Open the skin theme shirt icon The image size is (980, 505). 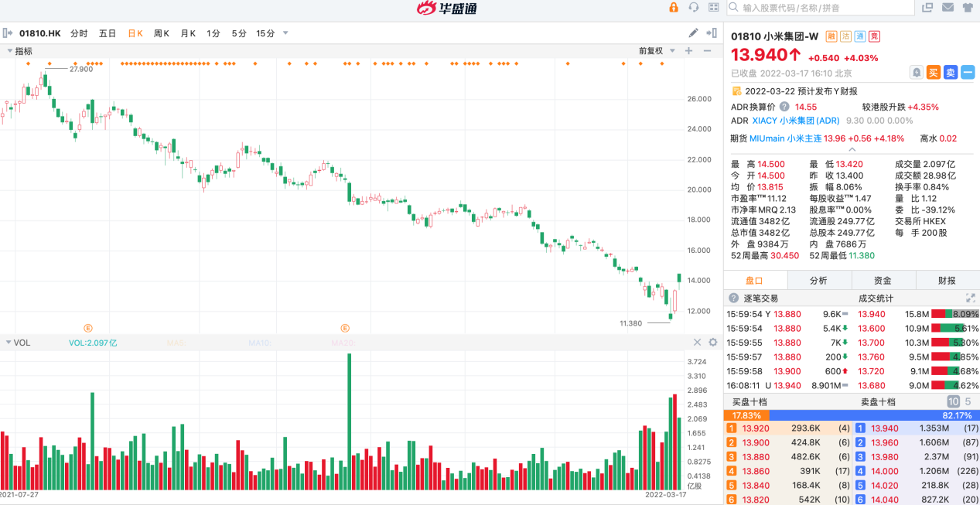(x=968, y=8)
